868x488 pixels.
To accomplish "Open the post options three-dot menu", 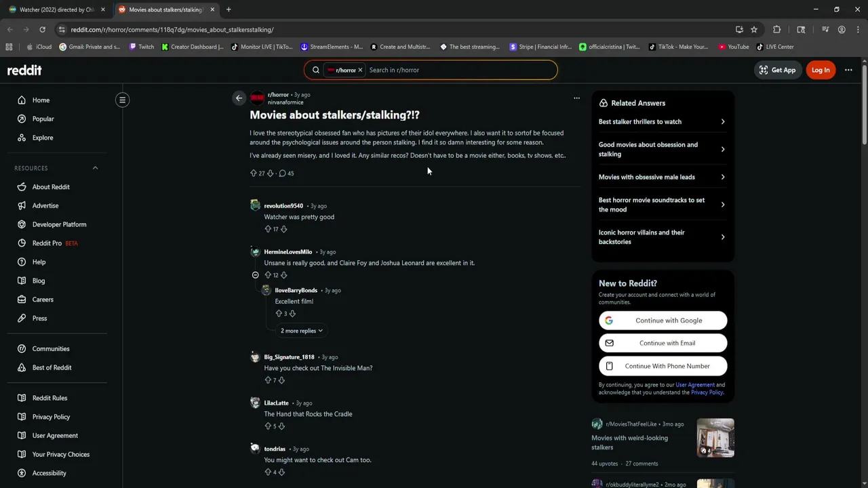I will click(576, 98).
